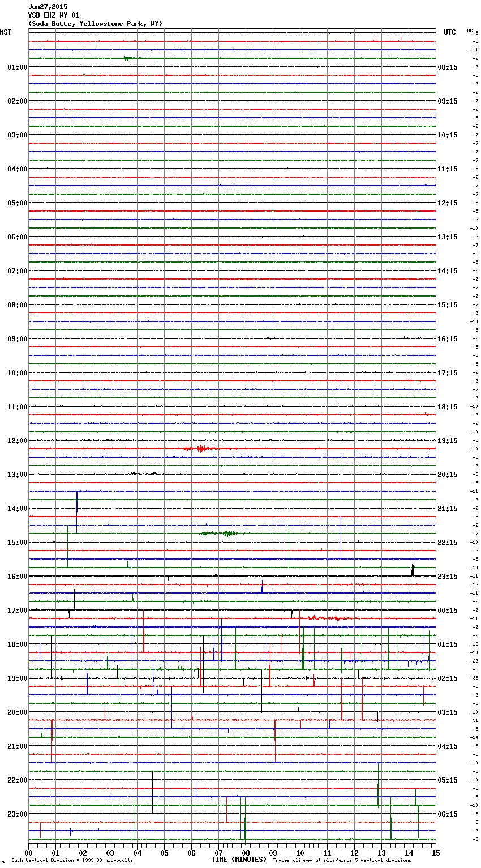This screenshot has width=481, height=868.
Task: Click the "23:15" UTC time label
Action: [x=448, y=577]
